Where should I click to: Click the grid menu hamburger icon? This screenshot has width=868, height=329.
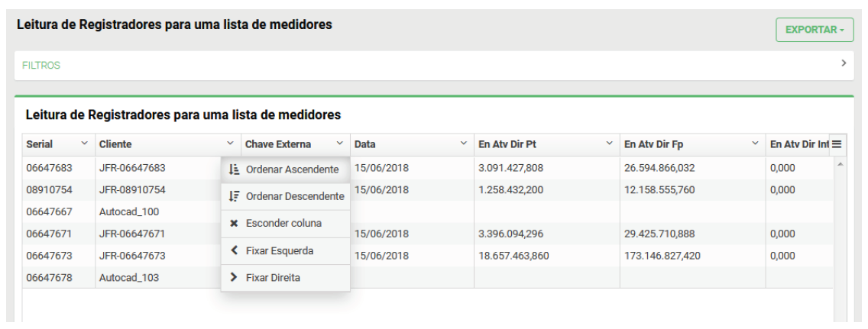[837, 144]
